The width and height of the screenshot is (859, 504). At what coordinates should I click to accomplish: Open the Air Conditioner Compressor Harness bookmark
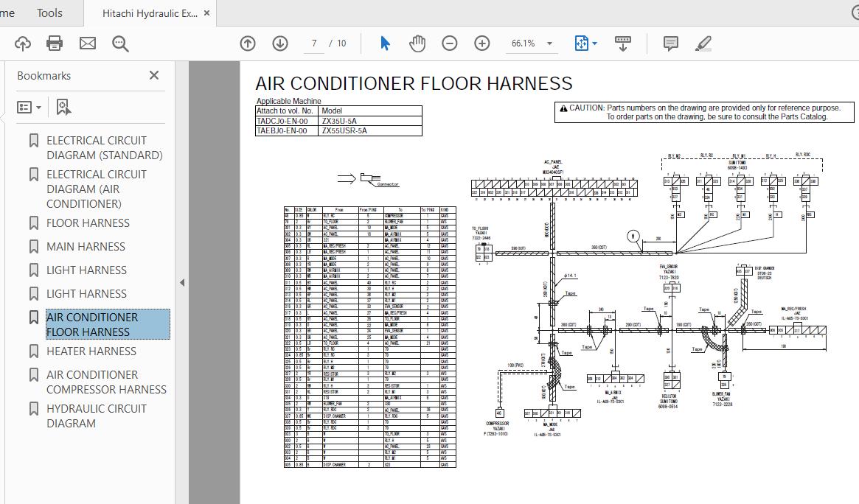(x=106, y=382)
